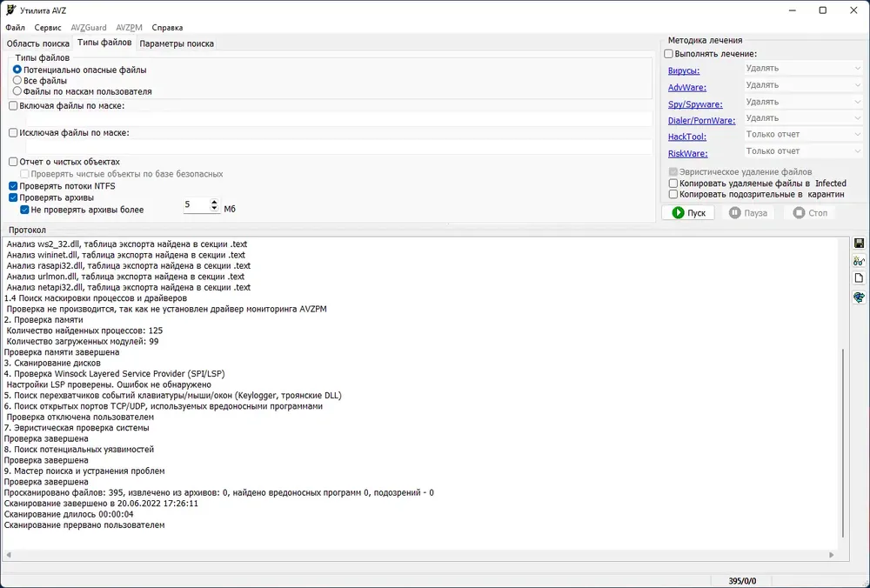Select Потенциально опасные файлы radio button

[x=17, y=70]
